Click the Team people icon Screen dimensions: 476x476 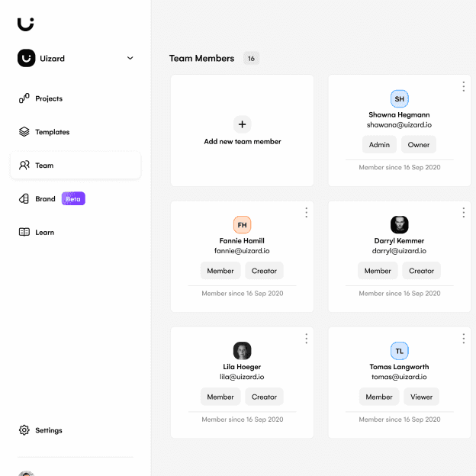24,165
